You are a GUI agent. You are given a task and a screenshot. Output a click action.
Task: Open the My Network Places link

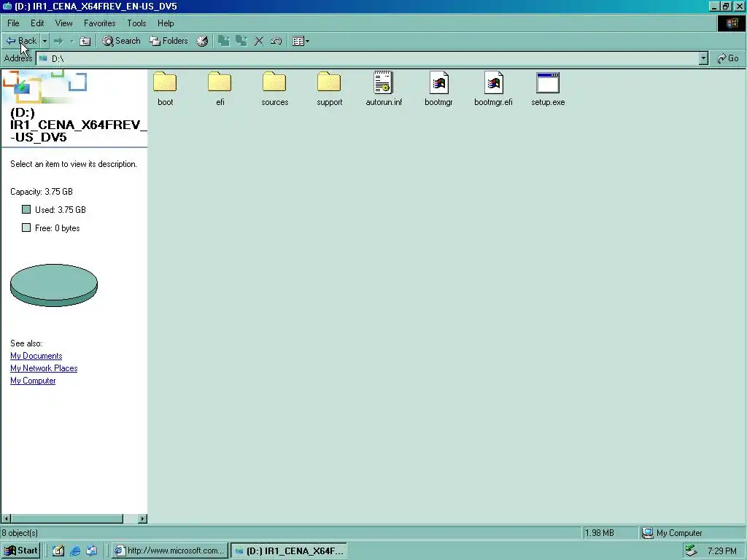point(44,368)
